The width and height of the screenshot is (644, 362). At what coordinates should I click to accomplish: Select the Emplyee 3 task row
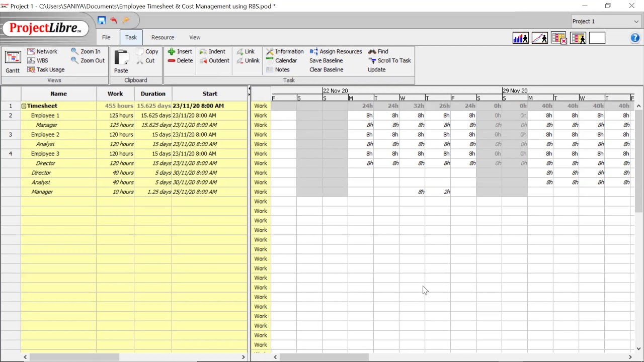(x=124, y=153)
